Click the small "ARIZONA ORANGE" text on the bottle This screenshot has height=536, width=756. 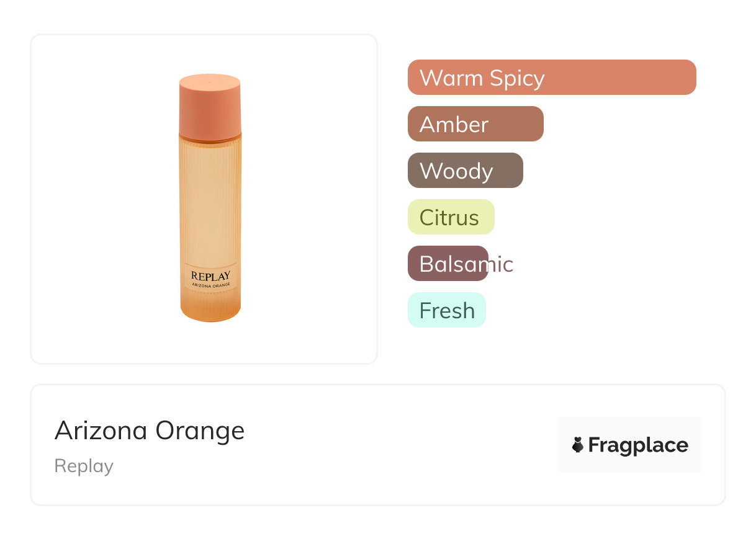(210, 285)
